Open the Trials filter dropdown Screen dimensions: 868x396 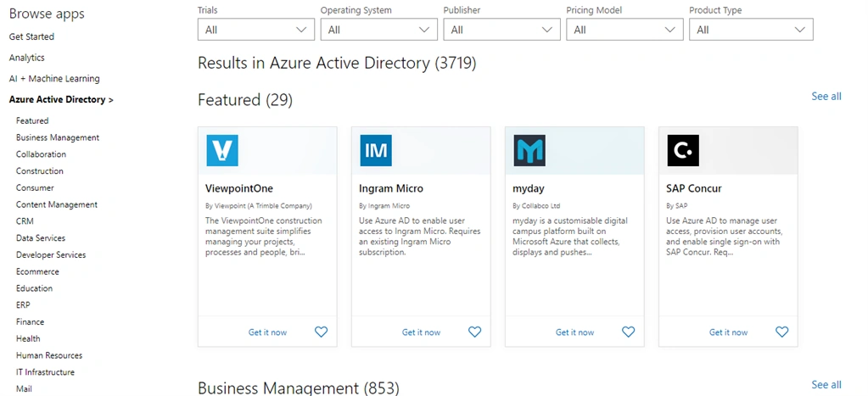pos(256,30)
